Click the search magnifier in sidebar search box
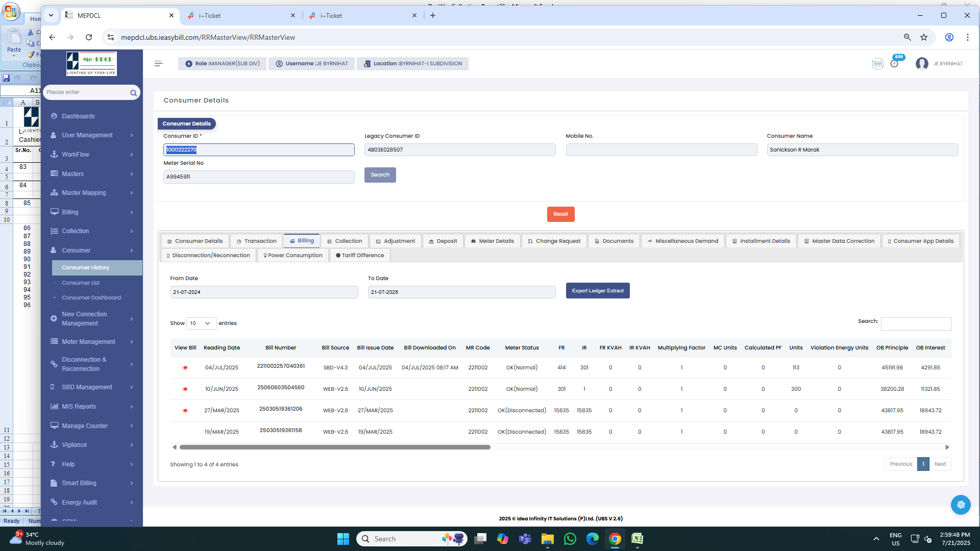Screen dimensions: 980x551 [x=133, y=93]
